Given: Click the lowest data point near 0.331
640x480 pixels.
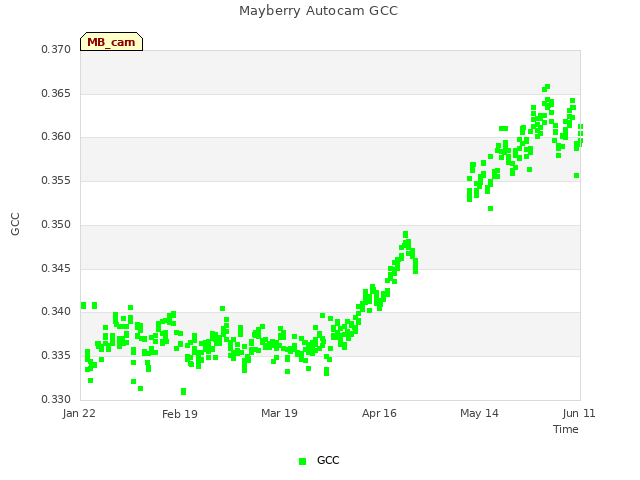Looking at the screenshot, I should click(184, 391).
